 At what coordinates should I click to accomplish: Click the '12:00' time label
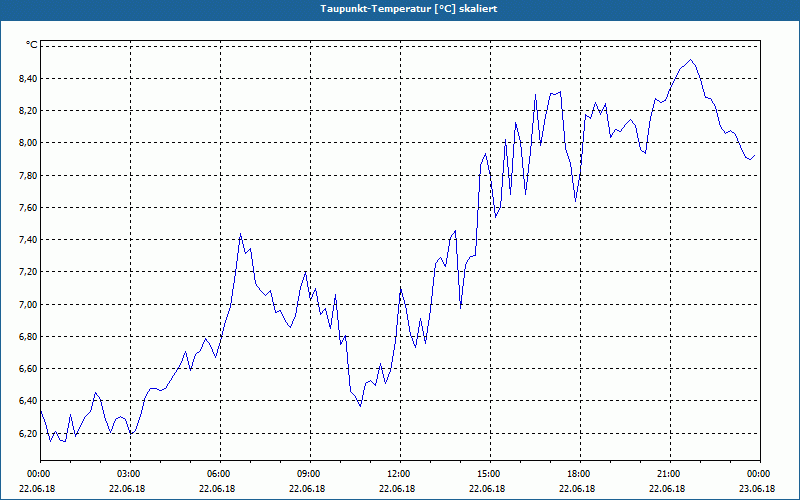pos(399,474)
